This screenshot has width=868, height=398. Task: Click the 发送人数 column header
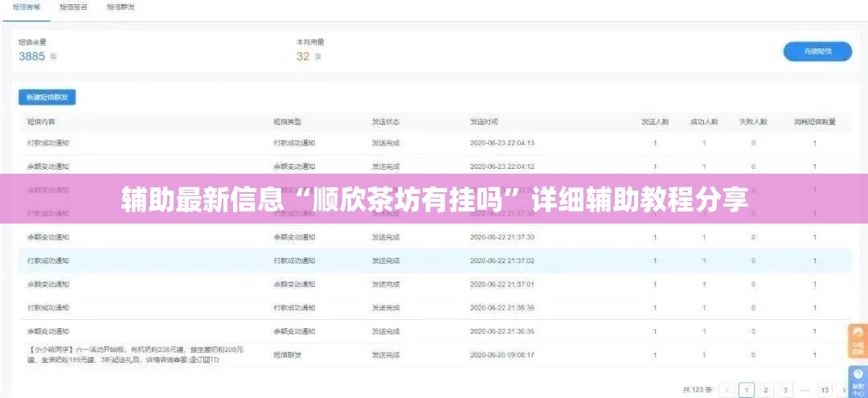pos(655,121)
